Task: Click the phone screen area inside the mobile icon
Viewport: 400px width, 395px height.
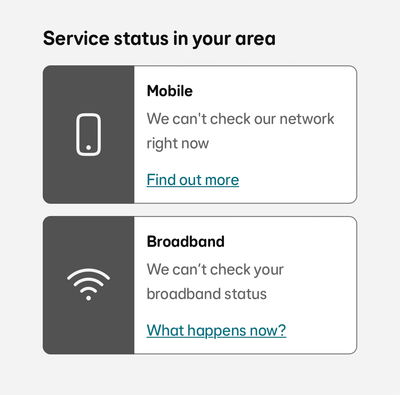Action: coord(88,130)
